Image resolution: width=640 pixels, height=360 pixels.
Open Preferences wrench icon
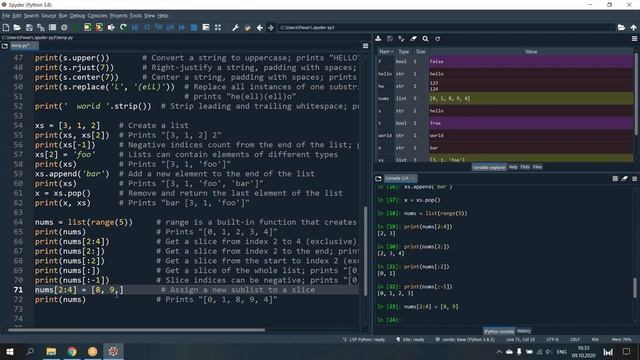pos(236,27)
